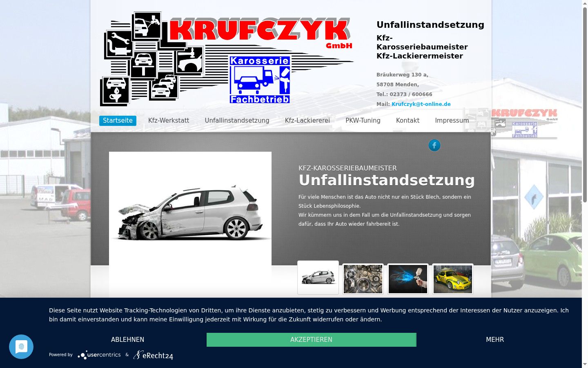
Task: Click the large damaged car slide image
Action: tap(190, 224)
